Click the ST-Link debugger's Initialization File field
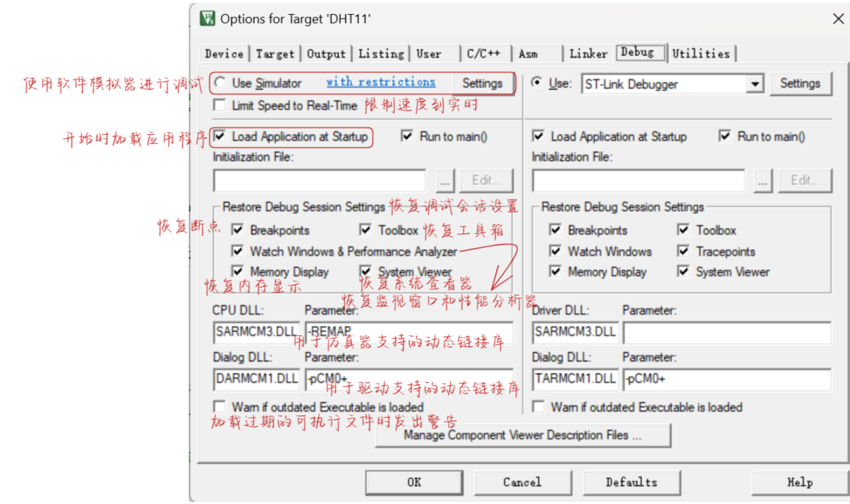850x504 pixels. pyautogui.click(x=638, y=180)
